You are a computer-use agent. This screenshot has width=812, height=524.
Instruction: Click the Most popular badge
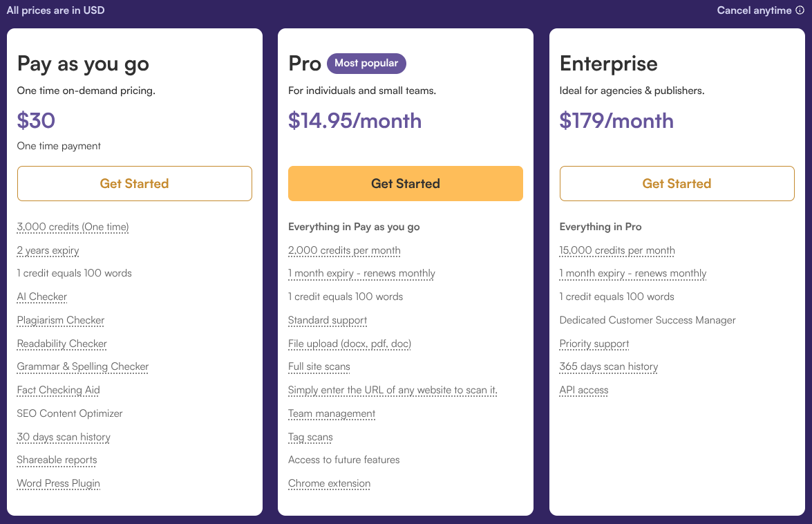[x=366, y=64]
